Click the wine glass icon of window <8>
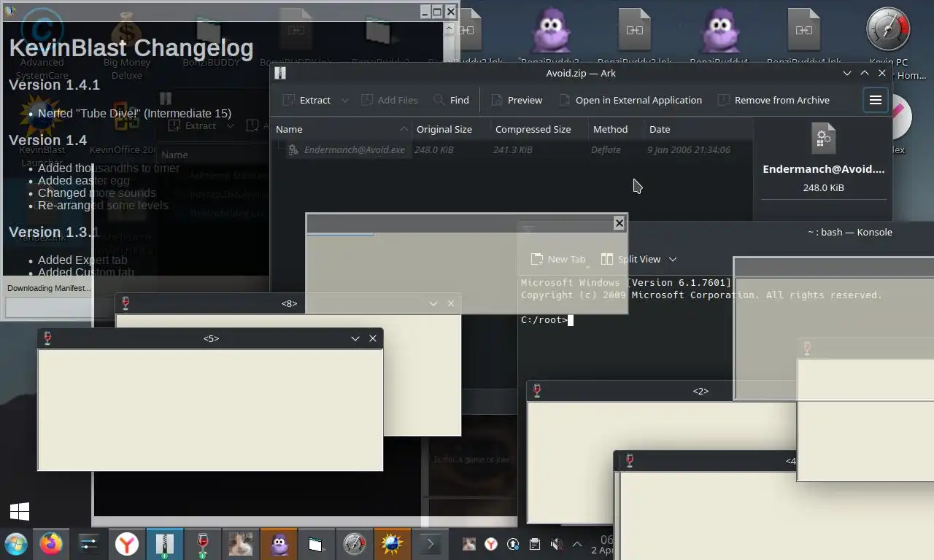Screen dimensions: 934x560 (x=126, y=303)
